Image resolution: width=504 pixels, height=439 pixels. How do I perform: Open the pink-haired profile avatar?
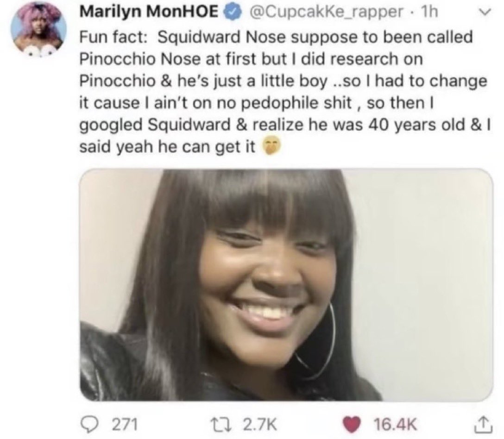(39, 29)
